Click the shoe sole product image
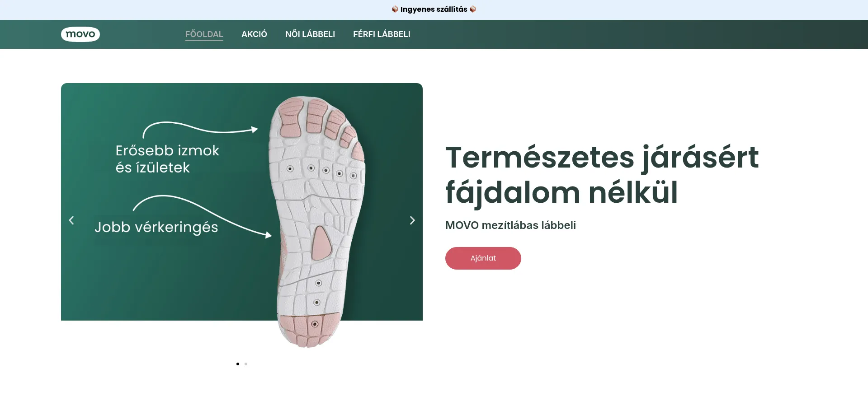The height and width of the screenshot is (401, 868). pos(317,221)
